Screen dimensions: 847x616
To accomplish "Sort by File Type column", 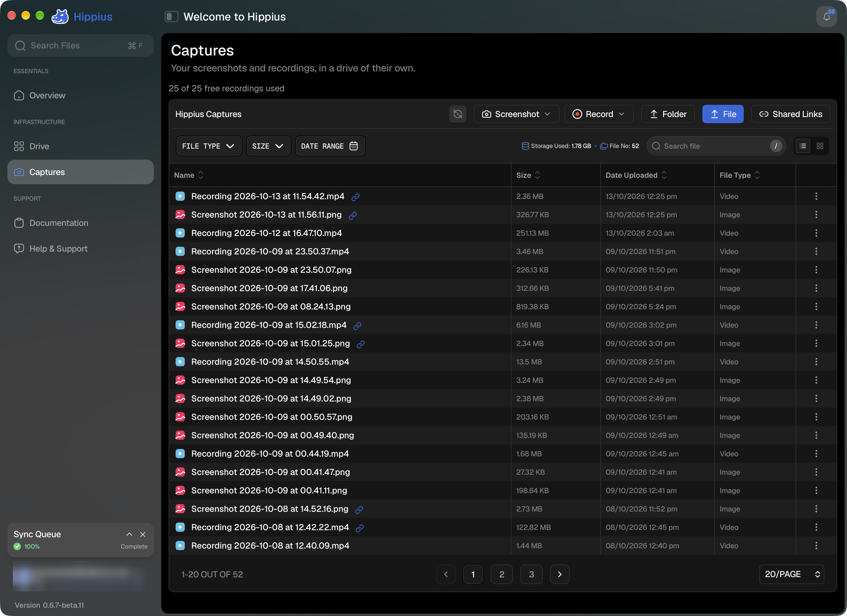I will (739, 175).
